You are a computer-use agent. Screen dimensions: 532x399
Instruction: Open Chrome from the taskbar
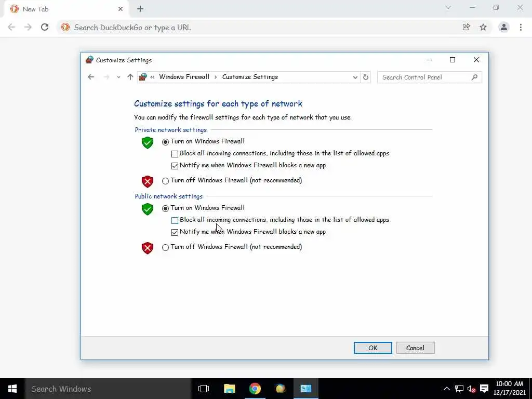(255, 389)
